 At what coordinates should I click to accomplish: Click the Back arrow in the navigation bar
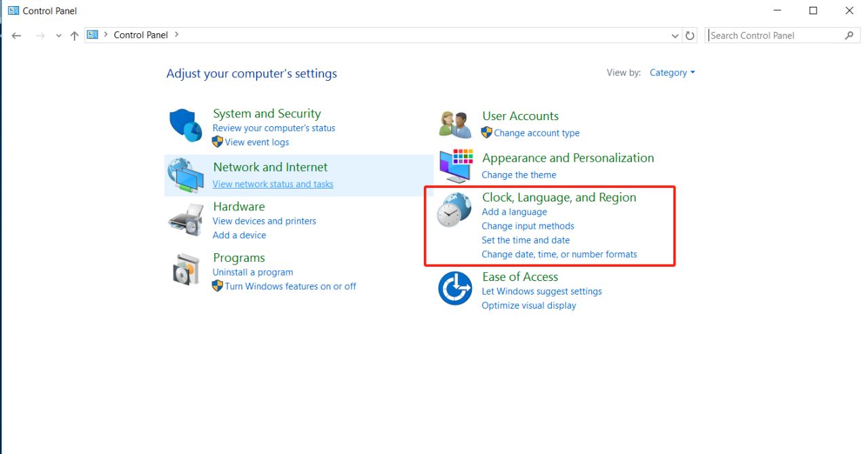(17, 35)
